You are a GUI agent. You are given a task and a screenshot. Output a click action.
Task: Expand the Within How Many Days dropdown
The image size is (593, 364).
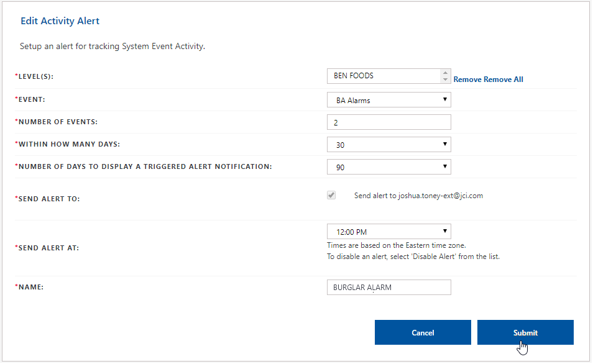click(x=388, y=145)
